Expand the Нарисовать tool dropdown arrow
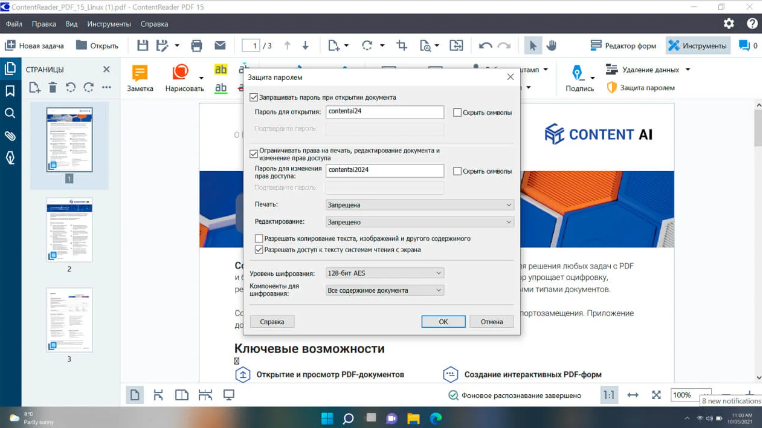This screenshot has height=428, width=762. pyautogui.click(x=201, y=78)
